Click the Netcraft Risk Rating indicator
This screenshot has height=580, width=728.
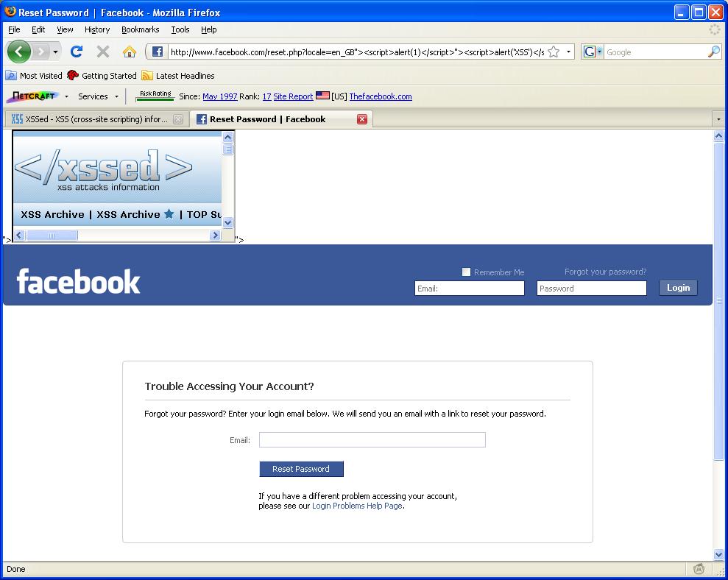(x=155, y=96)
